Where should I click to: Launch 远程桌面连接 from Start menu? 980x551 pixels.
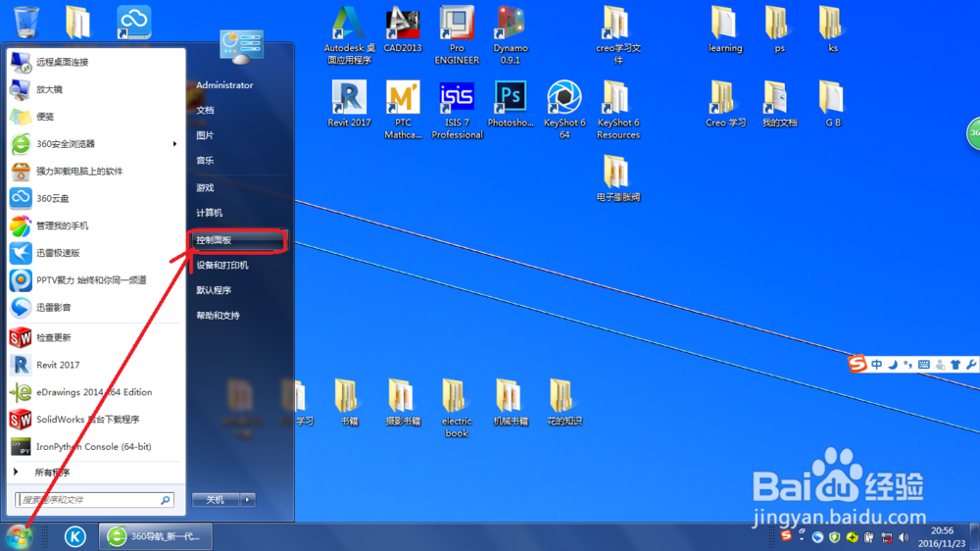click(x=95, y=62)
